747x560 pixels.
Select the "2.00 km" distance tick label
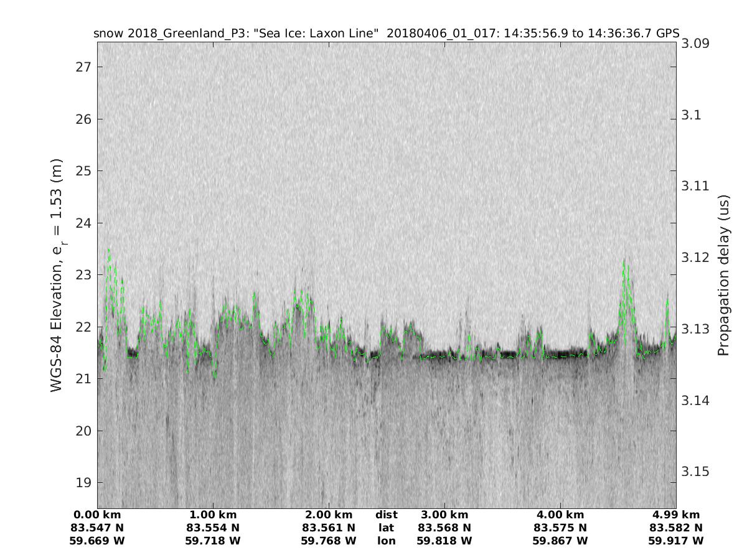329,515
